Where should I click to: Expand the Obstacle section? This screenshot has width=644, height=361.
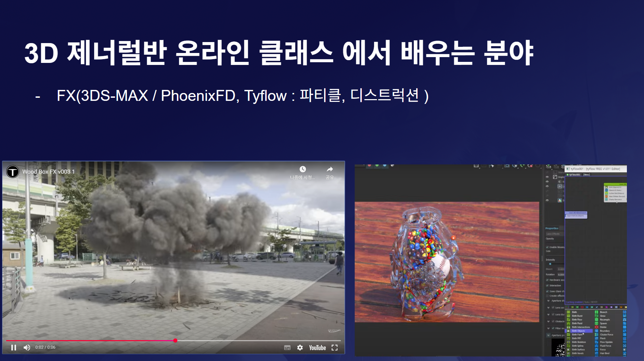pos(549,321)
